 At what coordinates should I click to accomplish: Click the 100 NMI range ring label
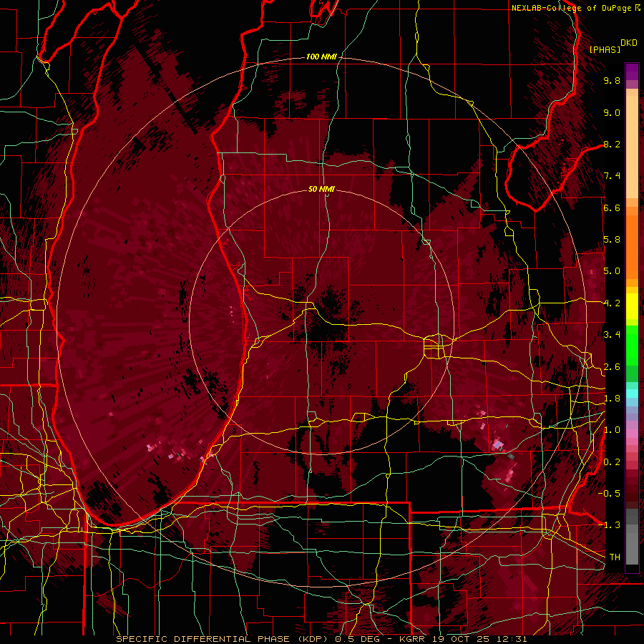click(321, 57)
